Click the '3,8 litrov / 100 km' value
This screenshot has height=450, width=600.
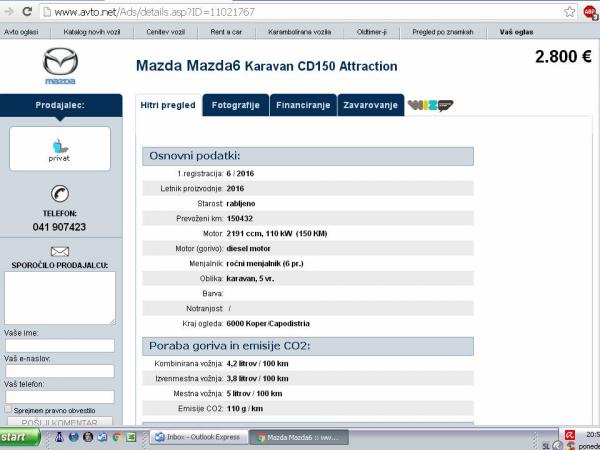257,378
